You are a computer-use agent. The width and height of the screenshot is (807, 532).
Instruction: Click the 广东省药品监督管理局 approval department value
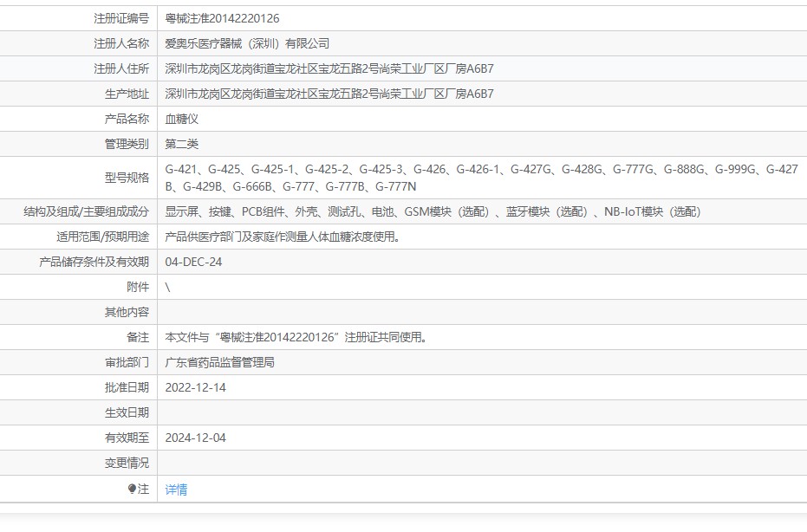[x=220, y=363]
